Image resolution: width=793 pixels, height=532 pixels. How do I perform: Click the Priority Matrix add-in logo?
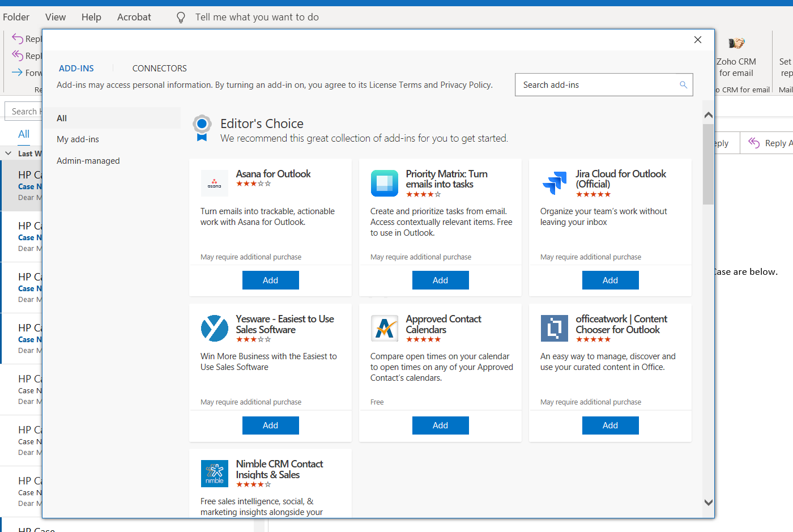pyautogui.click(x=385, y=184)
